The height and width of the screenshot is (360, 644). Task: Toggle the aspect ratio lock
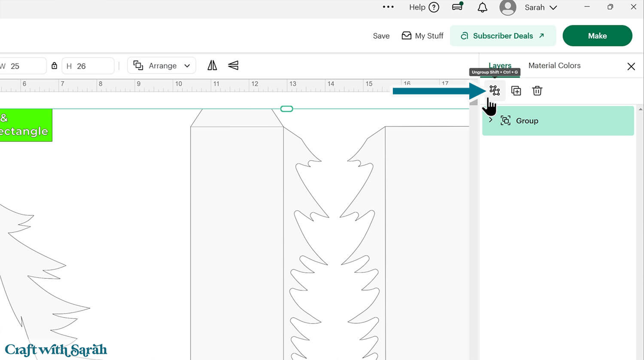coord(54,66)
